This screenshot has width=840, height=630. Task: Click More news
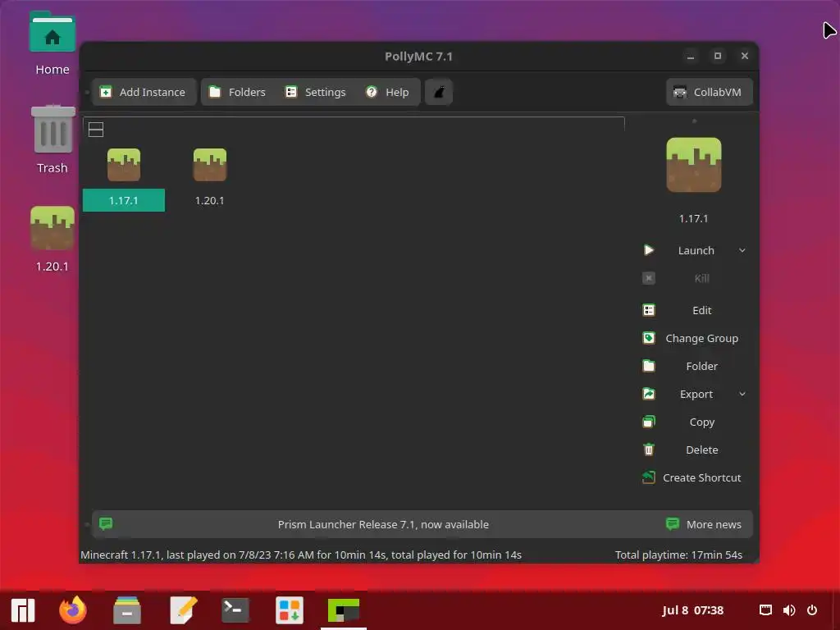click(x=704, y=524)
